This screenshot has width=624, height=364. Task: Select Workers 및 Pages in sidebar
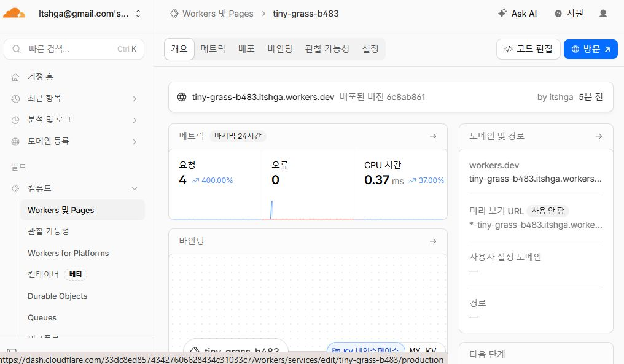pos(82,210)
